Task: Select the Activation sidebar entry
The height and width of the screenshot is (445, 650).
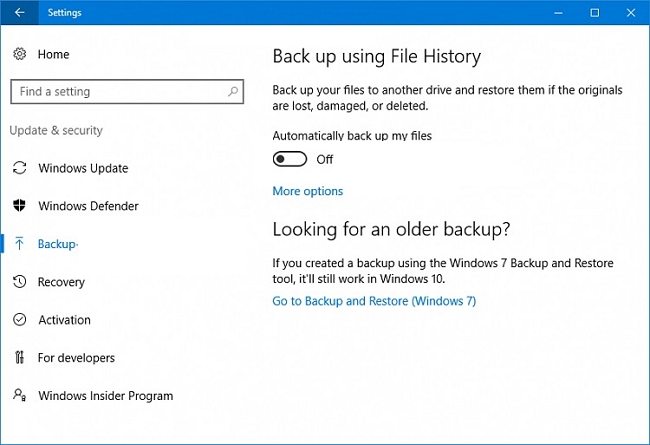Action: point(64,320)
